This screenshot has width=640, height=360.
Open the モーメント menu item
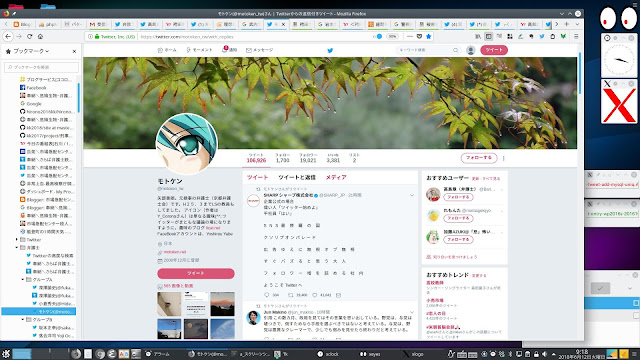199,50
